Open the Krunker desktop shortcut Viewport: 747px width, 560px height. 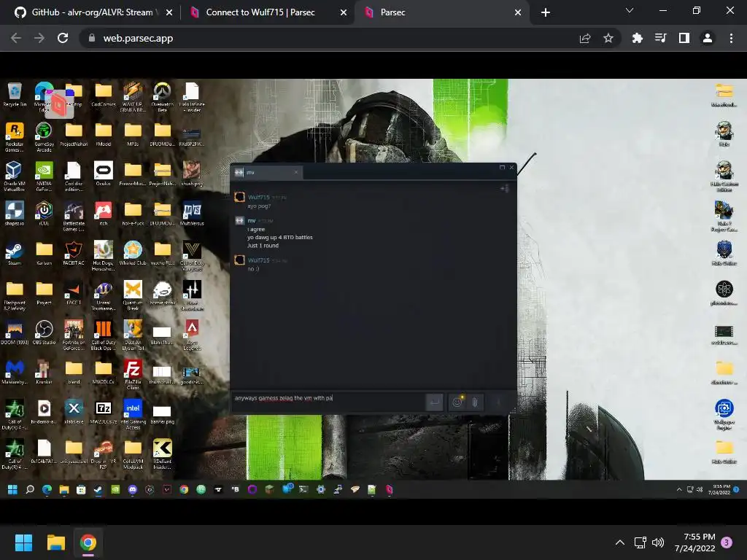click(44, 372)
